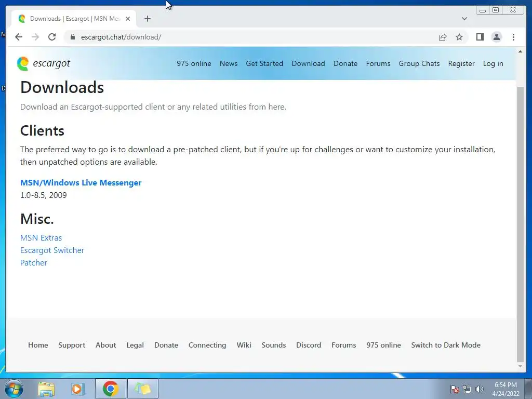Image resolution: width=532 pixels, height=399 pixels.
Task: Open the MSN Extras link
Action: point(41,238)
